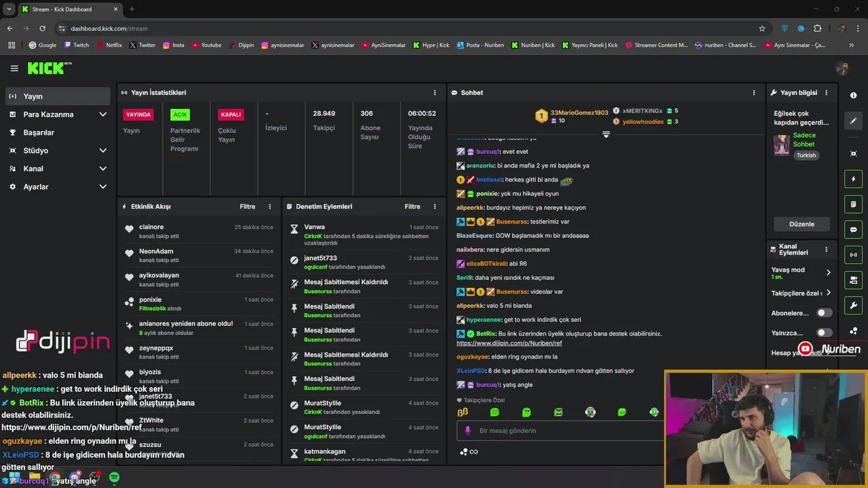Click the Sadece Sohbet category link
The image size is (868, 488).
[804, 140]
